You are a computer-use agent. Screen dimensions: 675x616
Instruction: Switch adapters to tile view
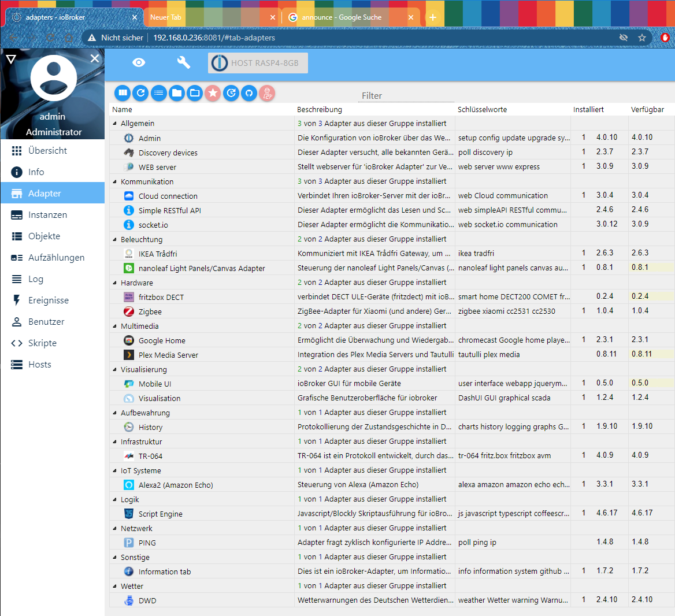coord(123,93)
